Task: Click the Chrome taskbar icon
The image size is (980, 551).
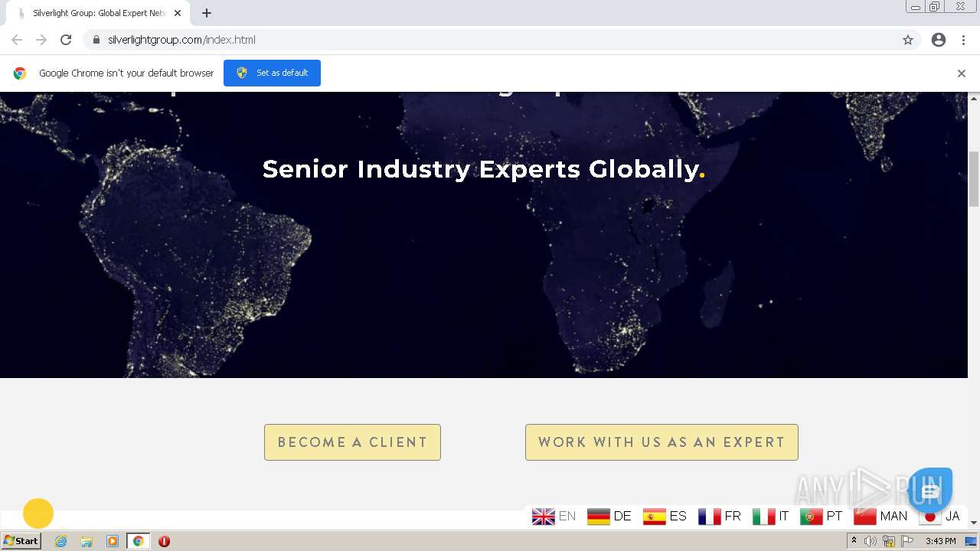Action: tap(139, 541)
